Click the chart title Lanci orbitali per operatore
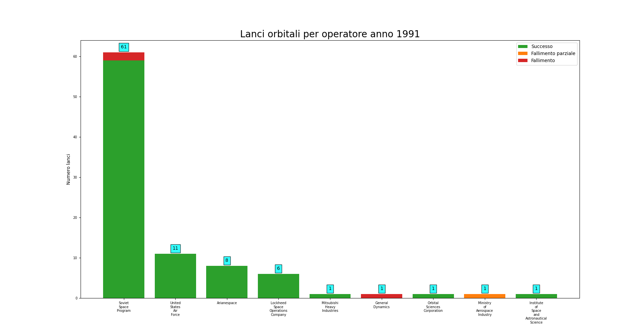 [330, 34]
